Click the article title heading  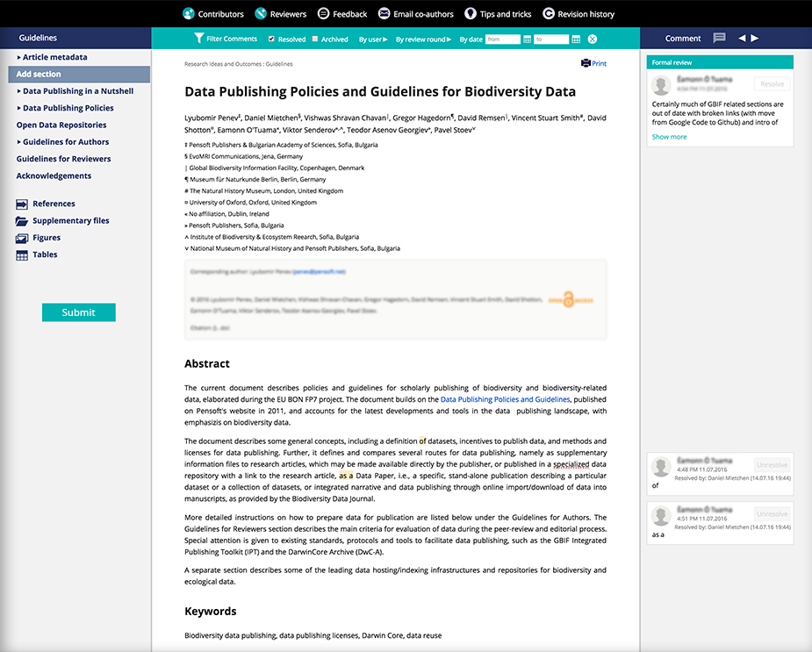(x=380, y=91)
